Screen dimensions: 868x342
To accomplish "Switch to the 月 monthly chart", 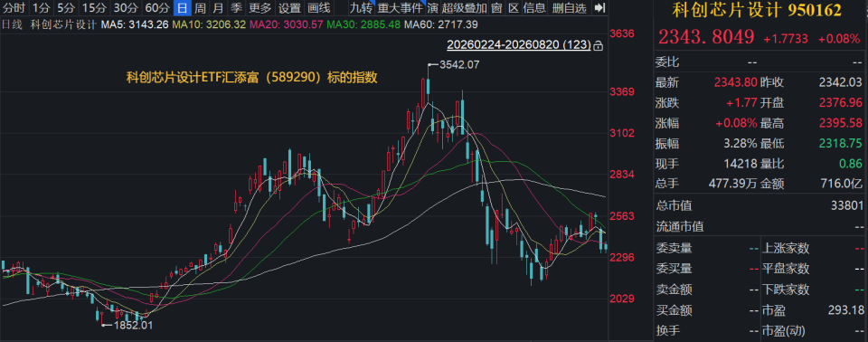I will pos(218,8).
